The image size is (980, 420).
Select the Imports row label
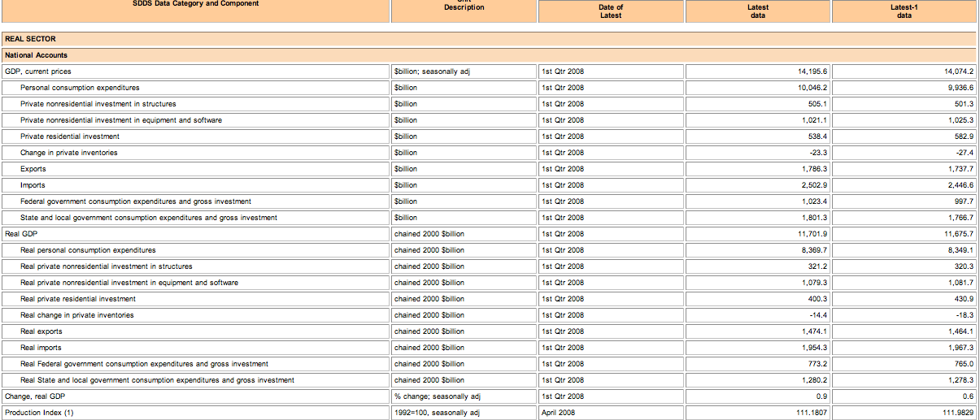pos(33,185)
